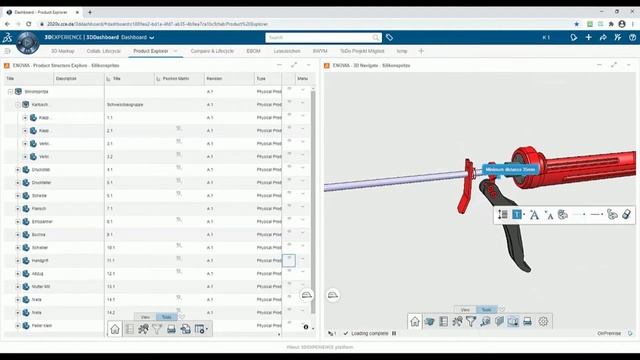Switch to the SWYM tab
Viewport: 640px width, 360px height.
coord(320,51)
